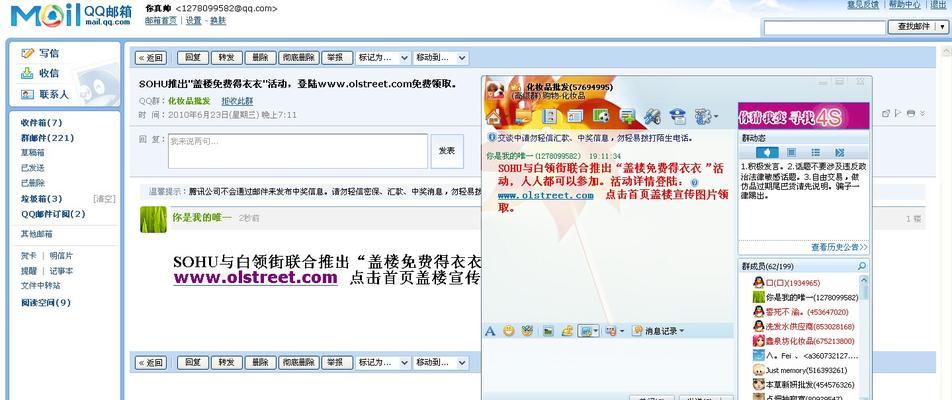Click the 换肤 skin link
The image size is (952, 400).
coord(218,20)
